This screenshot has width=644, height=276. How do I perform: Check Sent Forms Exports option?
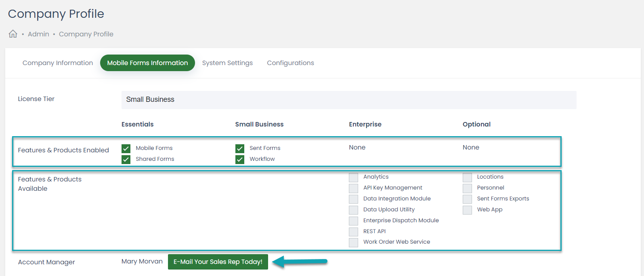coord(467,199)
